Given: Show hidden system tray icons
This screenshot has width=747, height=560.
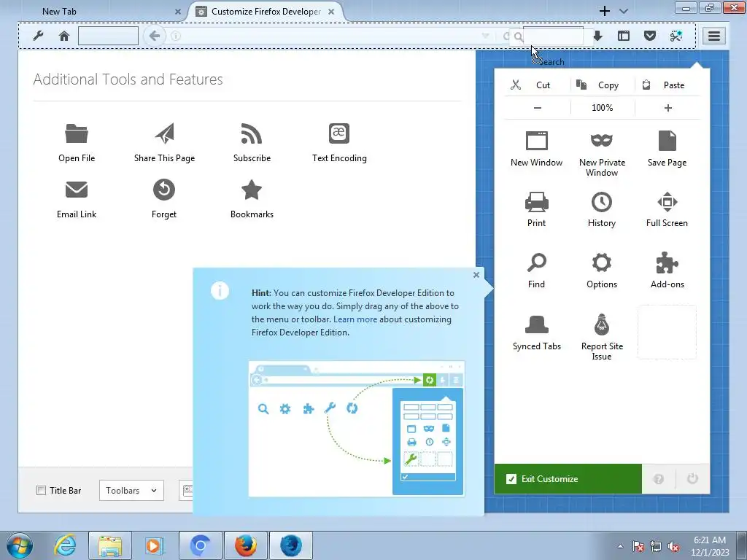Looking at the screenshot, I should pos(620,546).
